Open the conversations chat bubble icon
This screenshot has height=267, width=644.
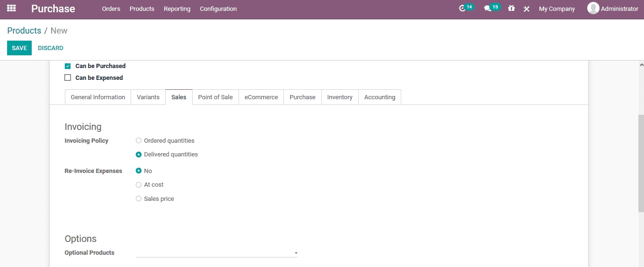click(488, 9)
